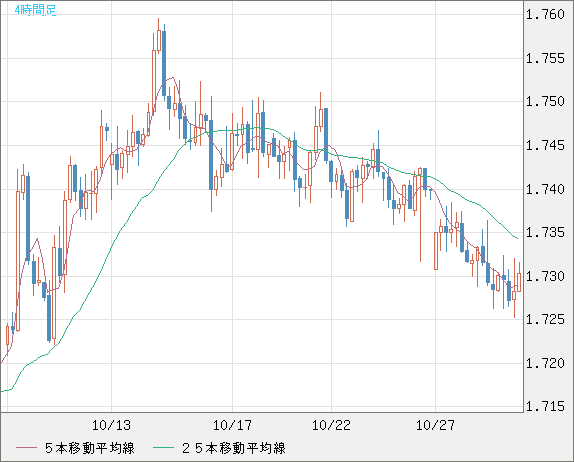Click the 1.750 price axis label
Image resolution: width=574 pixels, height=462 pixels.
(545, 101)
